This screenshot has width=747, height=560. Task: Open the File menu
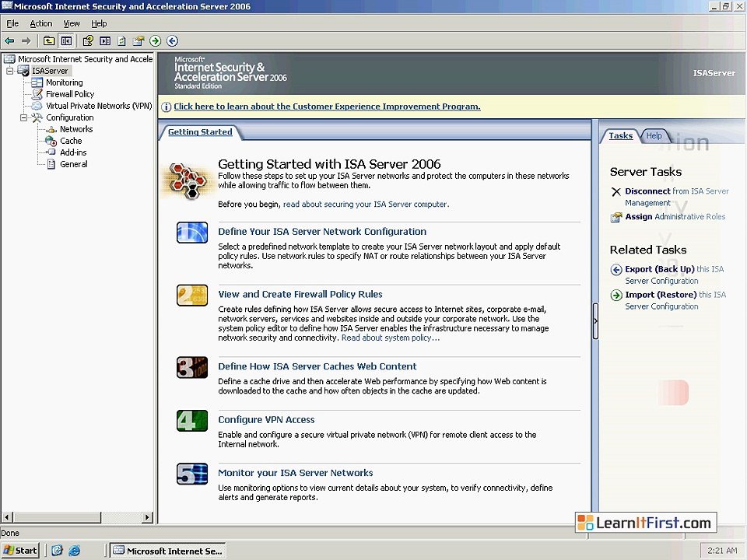coord(12,23)
